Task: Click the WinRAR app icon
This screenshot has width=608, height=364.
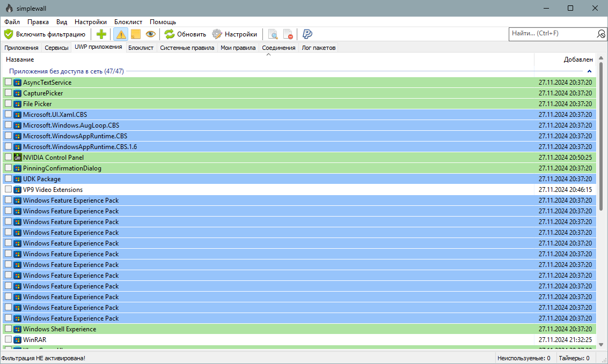Action: (18, 339)
